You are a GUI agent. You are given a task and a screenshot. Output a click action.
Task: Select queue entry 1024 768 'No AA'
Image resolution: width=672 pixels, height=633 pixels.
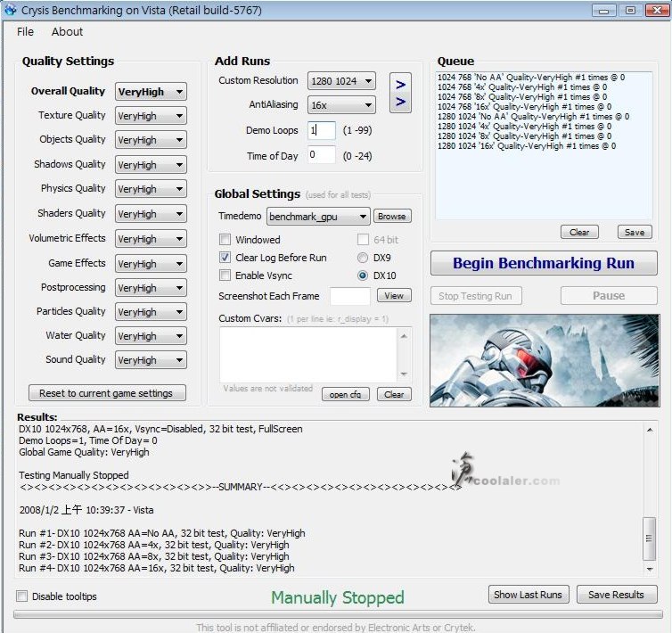(x=531, y=78)
